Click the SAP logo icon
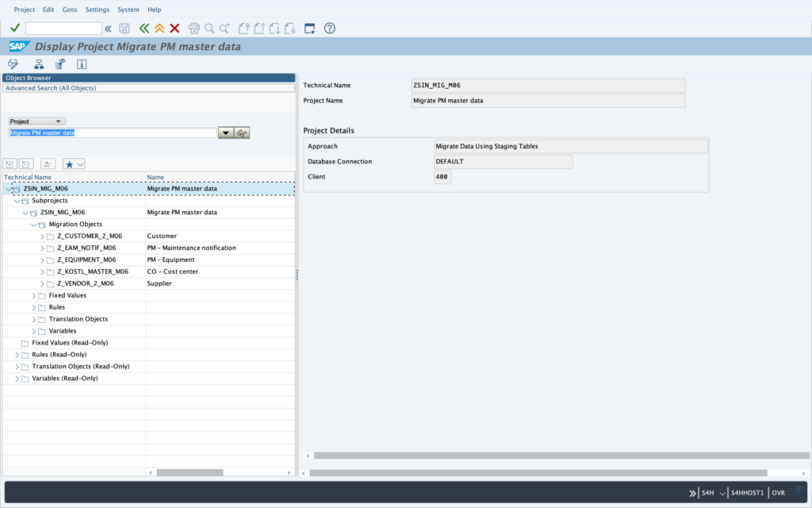The width and height of the screenshot is (812, 508). click(x=20, y=47)
